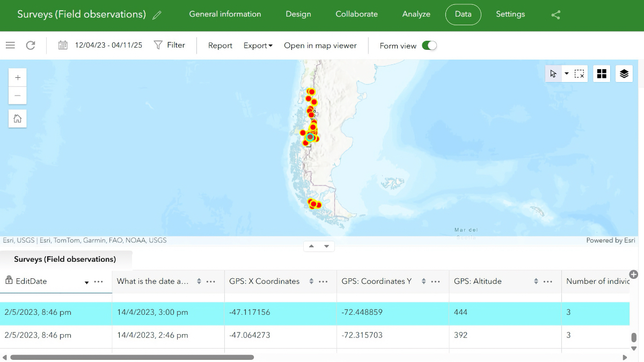Viewport: 644px width, 362px height.
Task: Open GPS Coordinates Y column options ellipsis
Action: 436,282
